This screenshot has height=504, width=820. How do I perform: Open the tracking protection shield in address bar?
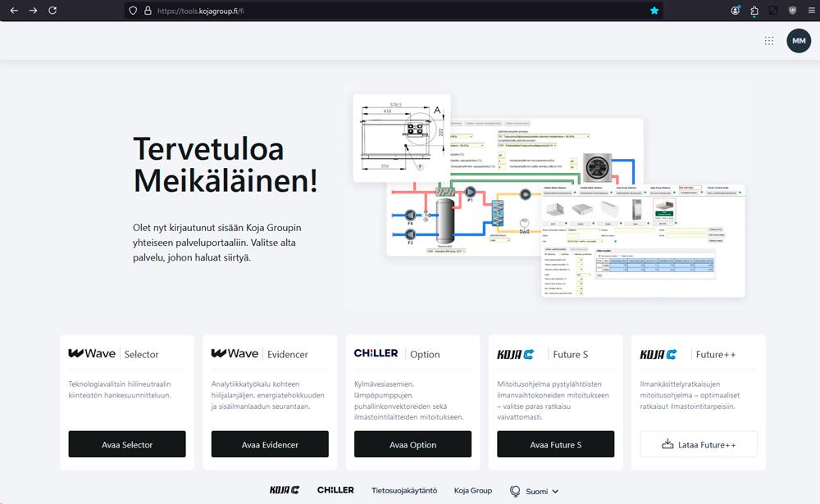tap(133, 11)
